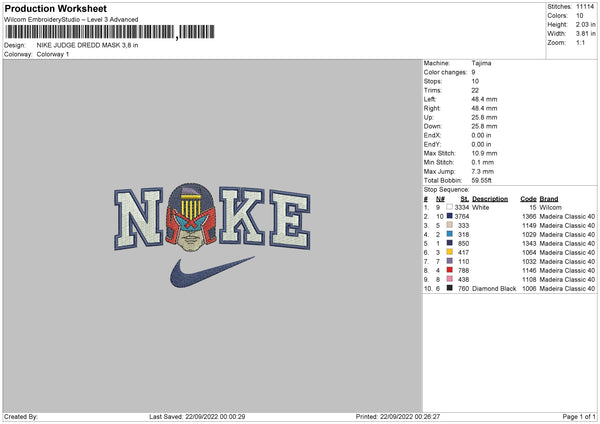Click the Trims value 22

coord(475,90)
